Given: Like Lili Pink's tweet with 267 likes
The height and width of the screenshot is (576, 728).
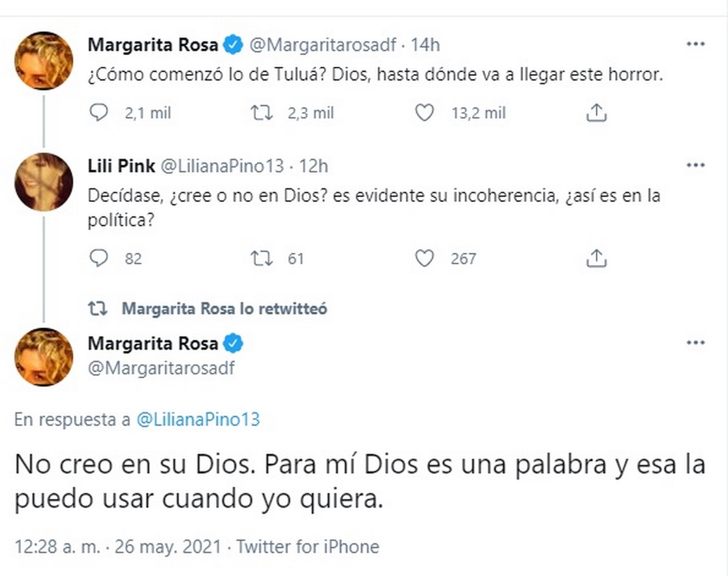Looking at the screenshot, I should [x=424, y=259].
